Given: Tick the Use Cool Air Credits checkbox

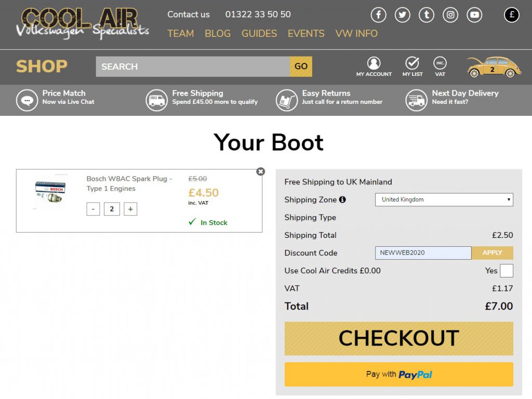Looking at the screenshot, I should coord(506,271).
